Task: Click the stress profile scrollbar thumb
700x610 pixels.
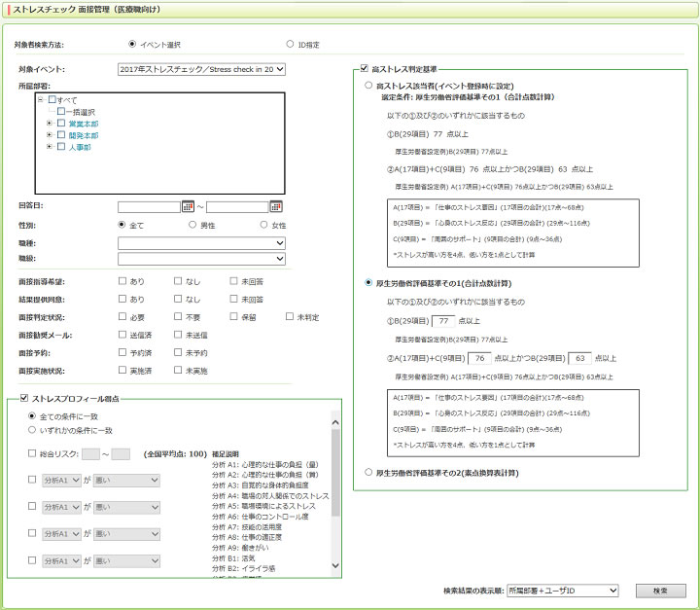Action: [335, 473]
